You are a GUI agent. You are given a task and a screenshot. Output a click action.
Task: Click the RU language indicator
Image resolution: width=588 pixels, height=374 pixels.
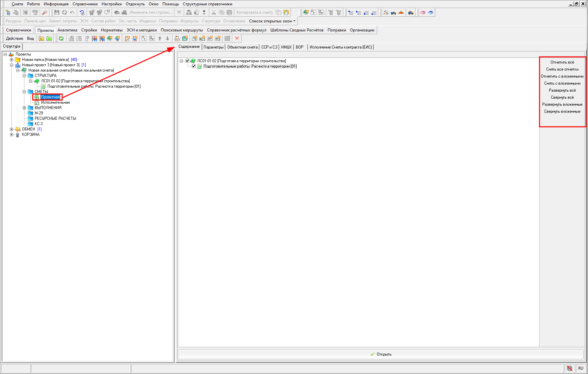(x=580, y=368)
